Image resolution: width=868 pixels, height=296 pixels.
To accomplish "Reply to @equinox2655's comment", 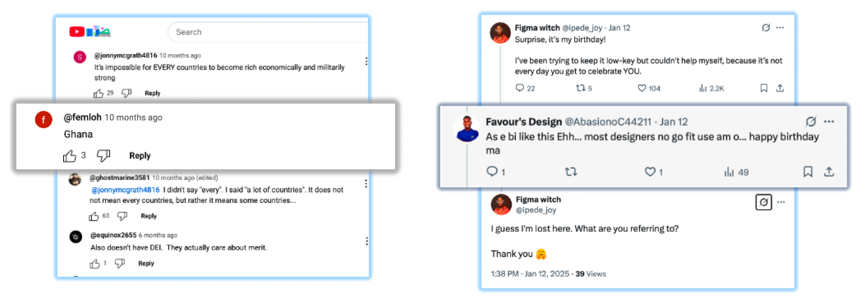I will (146, 263).
